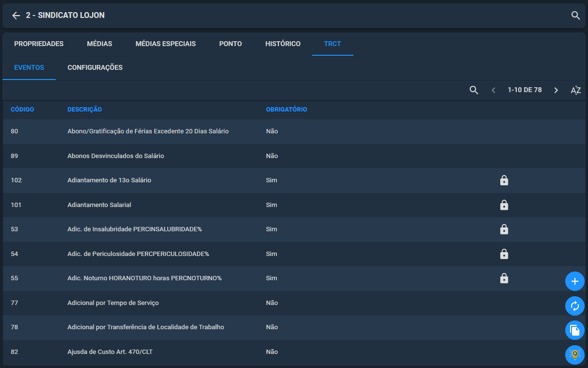Select row Abono/Gratificação de Férias Excedente 20 Dias
The width and height of the screenshot is (588, 368).
click(294, 131)
